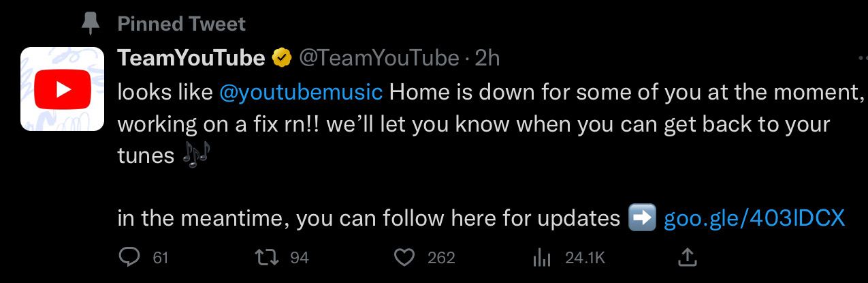Open the @youtubemusic mention
This screenshot has width=868, height=283.
click(x=301, y=91)
